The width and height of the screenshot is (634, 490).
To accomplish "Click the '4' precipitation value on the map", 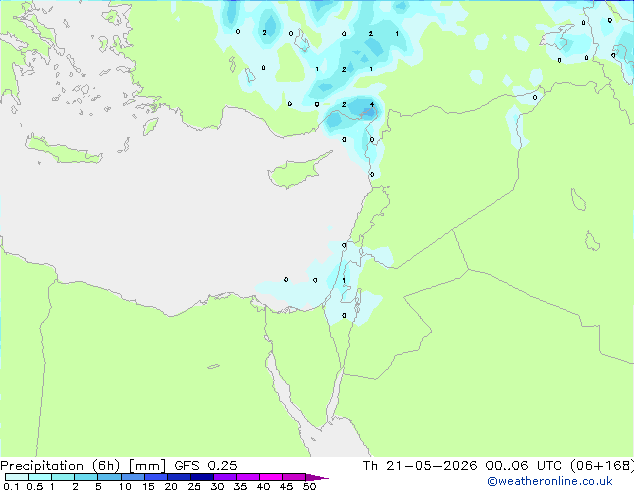I will click(x=372, y=105).
